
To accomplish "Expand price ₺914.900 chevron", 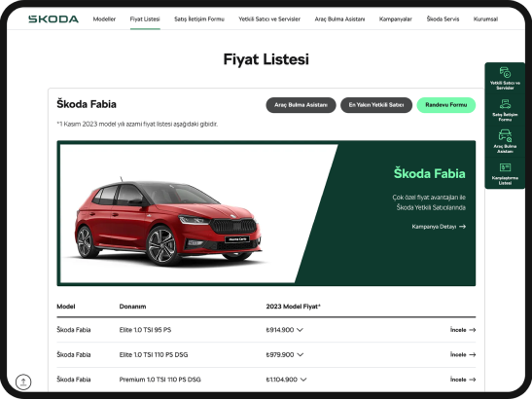I will point(300,330).
